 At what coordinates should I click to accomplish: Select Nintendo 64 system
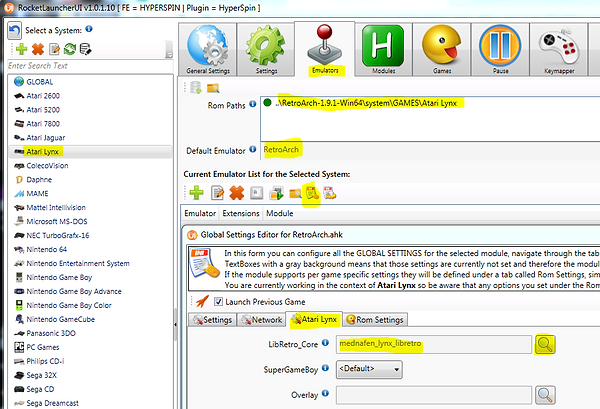click(x=90, y=249)
